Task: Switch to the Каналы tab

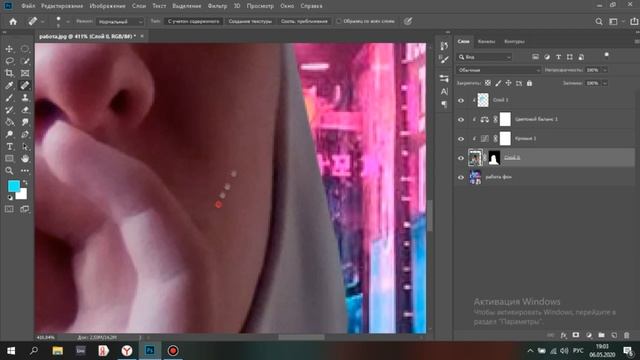Action: click(486, 42)
